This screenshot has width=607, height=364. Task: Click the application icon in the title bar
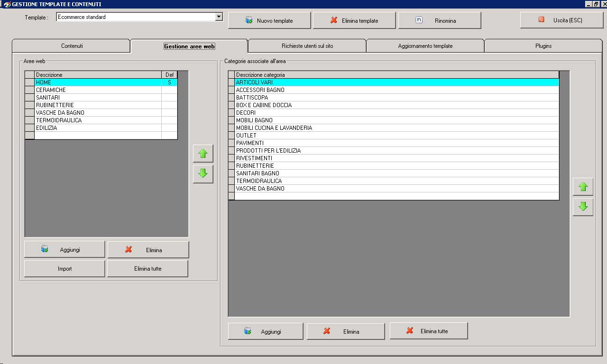pyautogui.click(x=7, y=4)
